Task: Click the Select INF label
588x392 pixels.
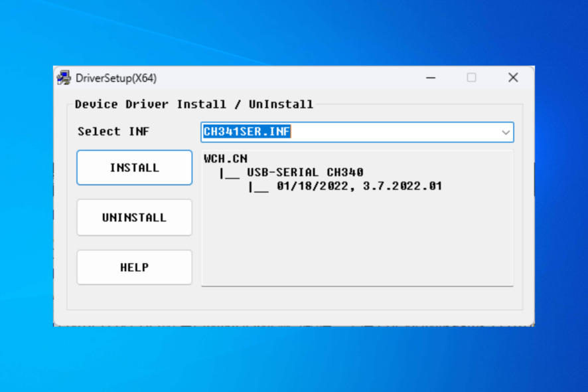Action: pos(105,132)
